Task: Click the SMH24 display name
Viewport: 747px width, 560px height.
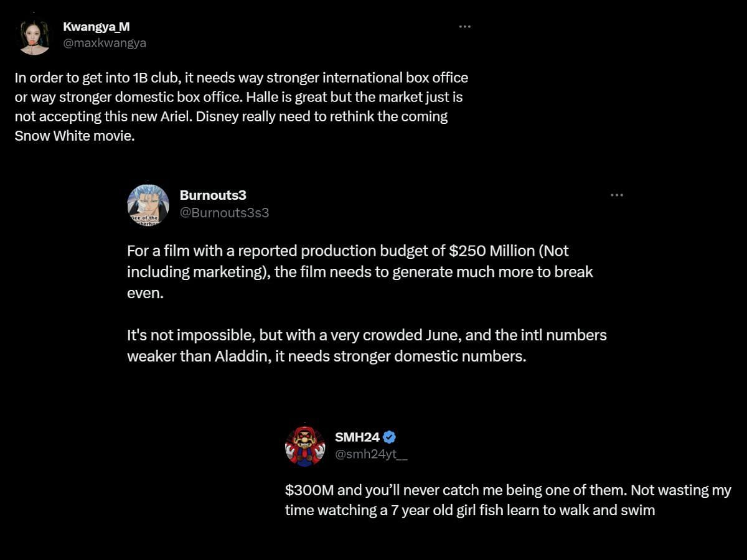Action: pos(357,437)
